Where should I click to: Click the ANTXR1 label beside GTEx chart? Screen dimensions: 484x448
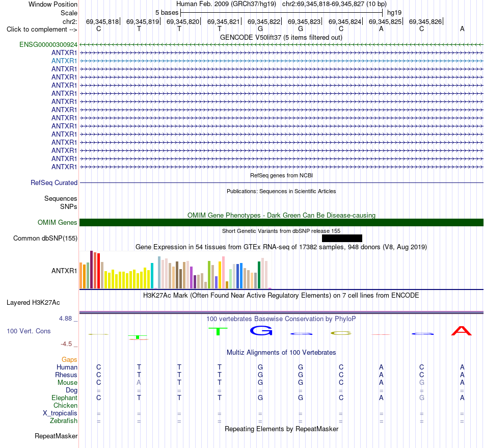coord(64,271)
